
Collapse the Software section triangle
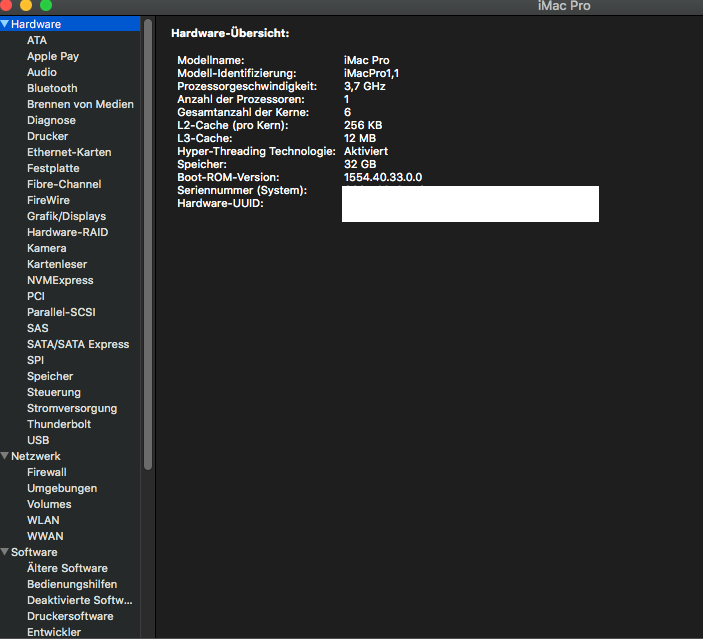(x=4, y=552)
